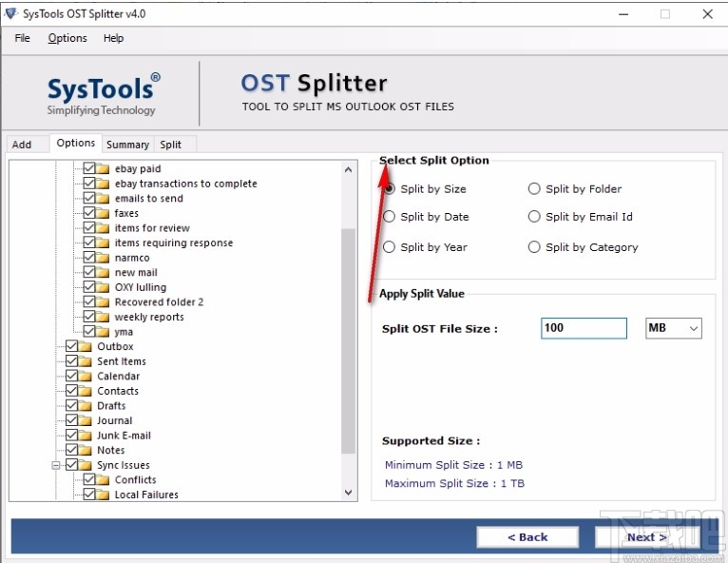Select the Split by Size radio button

(x=389, y=189)
